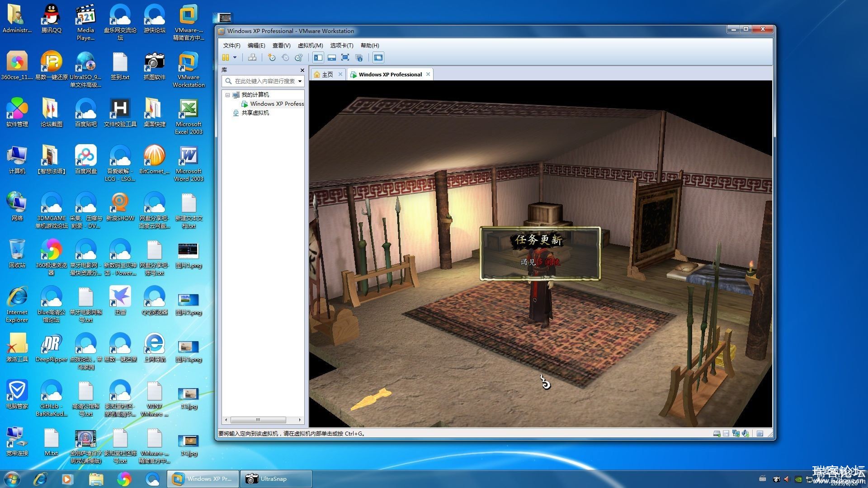Click the network adapter status bar icon
The width and height of the screenshot is (868, 488).
coord(736,434)
